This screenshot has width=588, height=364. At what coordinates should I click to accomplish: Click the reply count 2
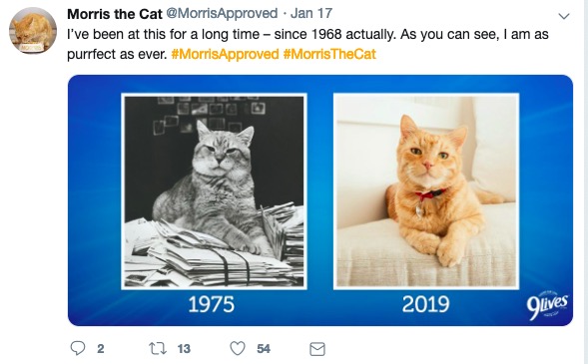[x=101, y=349]
